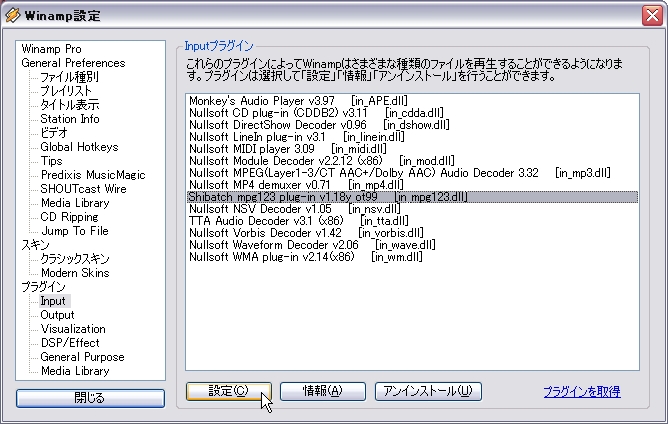Open Predixis MusicMagic preferences
668x424 pixels.
coord(93,175)
